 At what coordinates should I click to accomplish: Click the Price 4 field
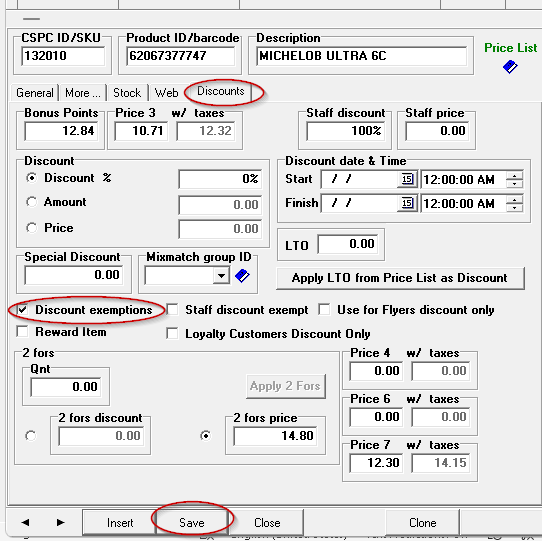tap(376, 371)
